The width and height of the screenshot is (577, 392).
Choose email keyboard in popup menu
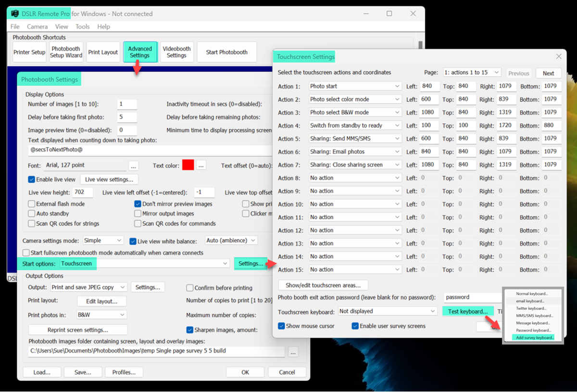click(x=530, y=301)
